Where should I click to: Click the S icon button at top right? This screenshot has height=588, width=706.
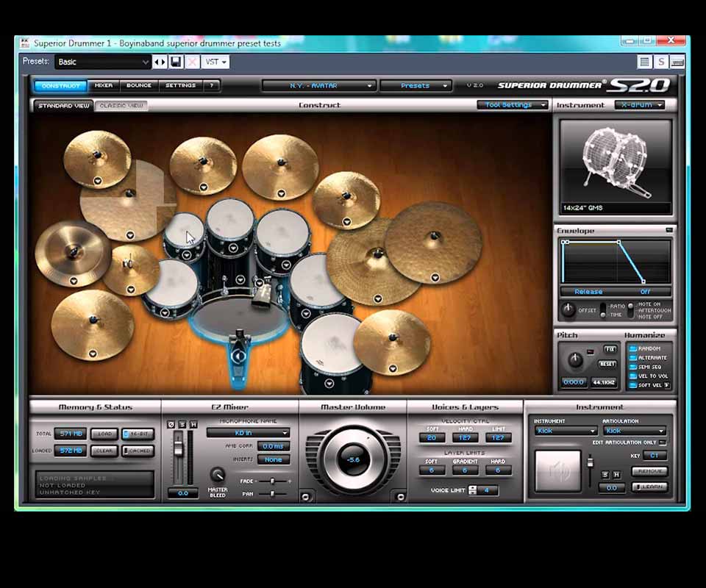tap(661, 62)
